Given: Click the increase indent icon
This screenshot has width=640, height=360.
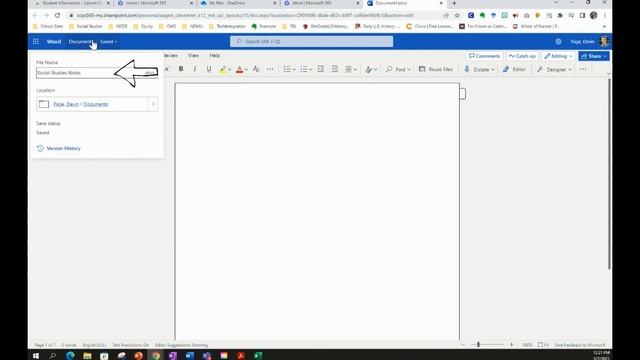Looking at the screenshot, I should point(334,69).
